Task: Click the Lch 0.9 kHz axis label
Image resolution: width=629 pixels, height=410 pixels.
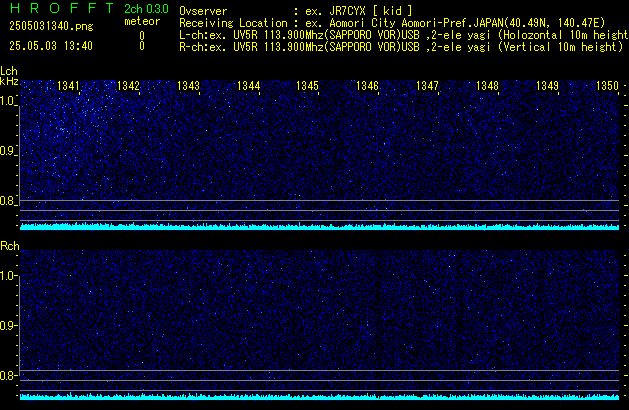Action: (x=8, y=151)
